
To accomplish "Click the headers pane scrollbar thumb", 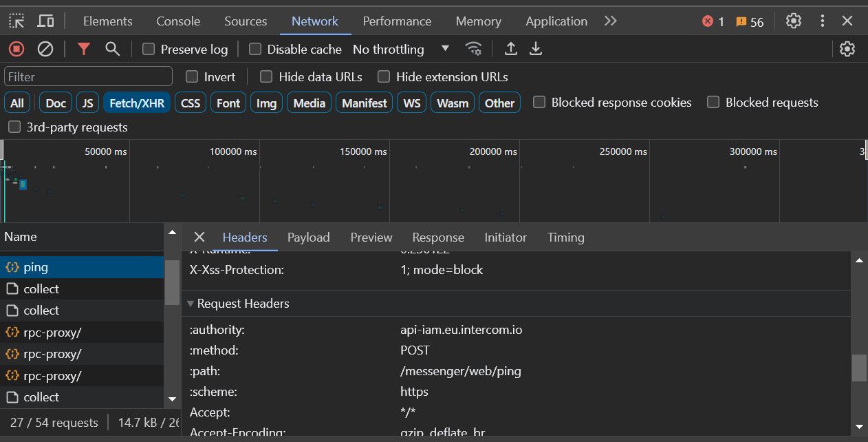I will pos(859,368).
